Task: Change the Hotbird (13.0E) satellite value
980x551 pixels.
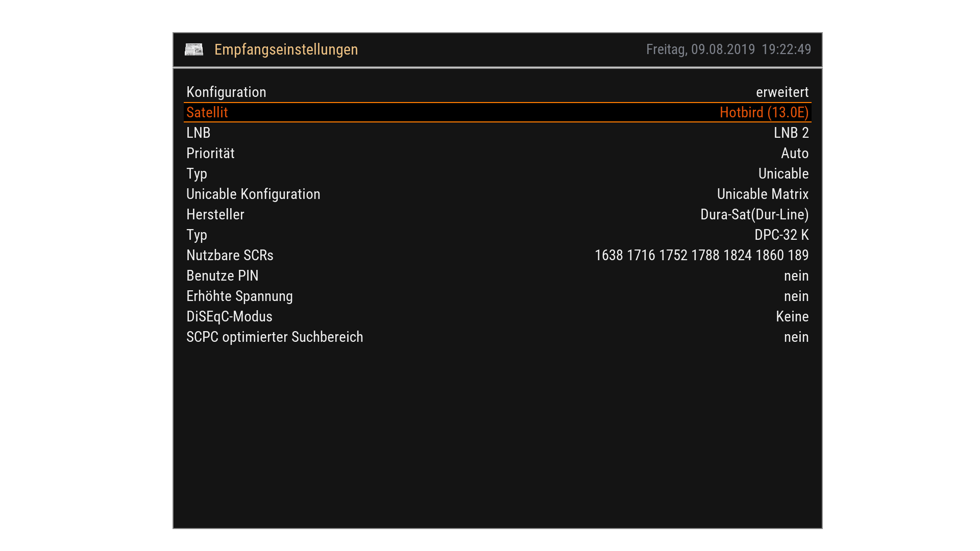Action: [x=764, y=113]
